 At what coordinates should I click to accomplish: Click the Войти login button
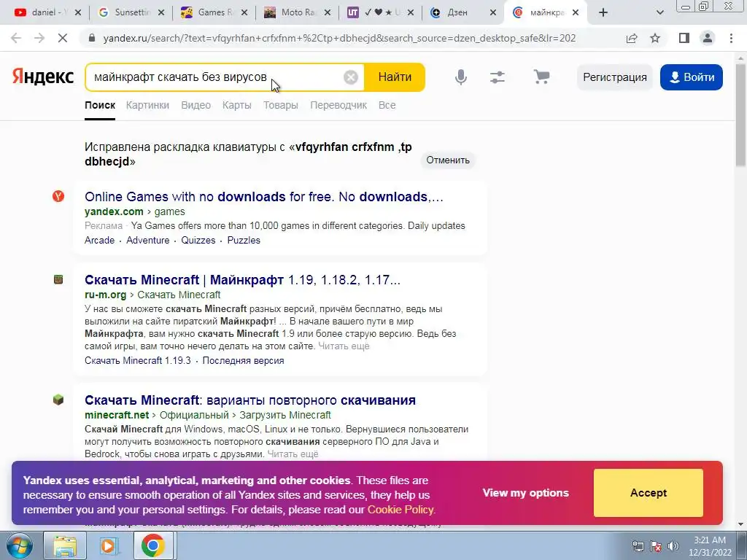pyautogui.click(x=692, y=77)
